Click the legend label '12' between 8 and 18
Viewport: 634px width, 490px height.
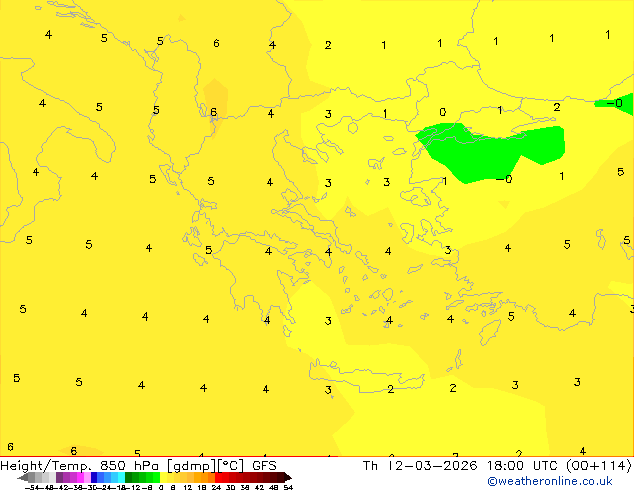point(188,487)
